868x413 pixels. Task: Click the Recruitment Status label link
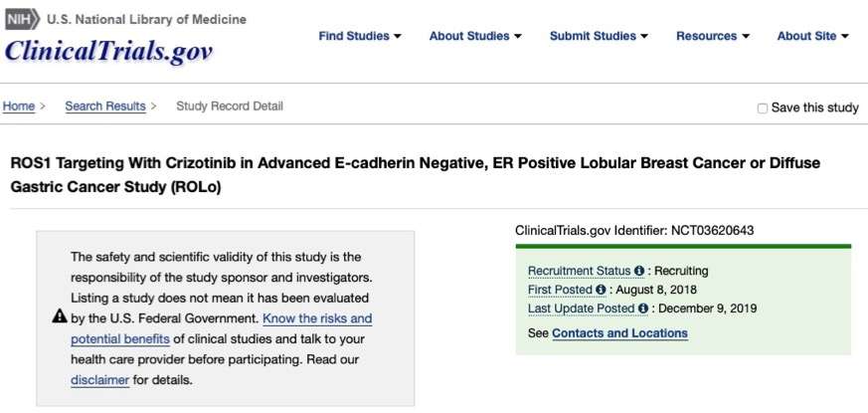coord(579,271)
